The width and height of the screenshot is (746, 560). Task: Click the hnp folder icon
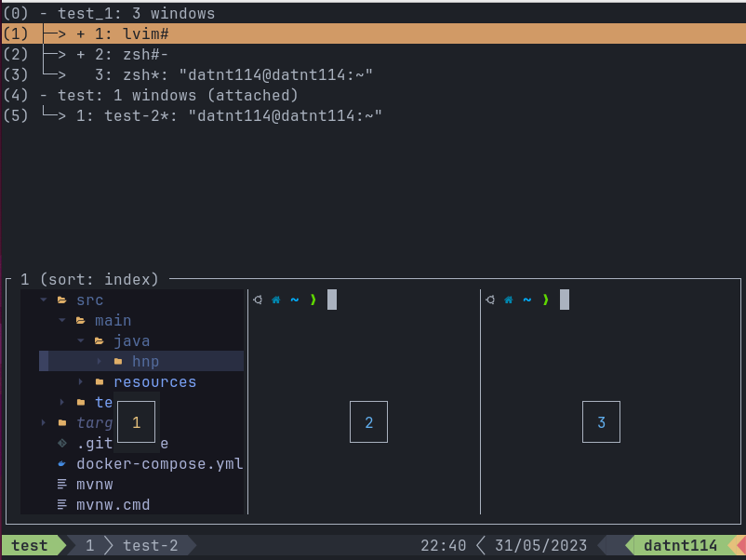(x=118, y=361)
